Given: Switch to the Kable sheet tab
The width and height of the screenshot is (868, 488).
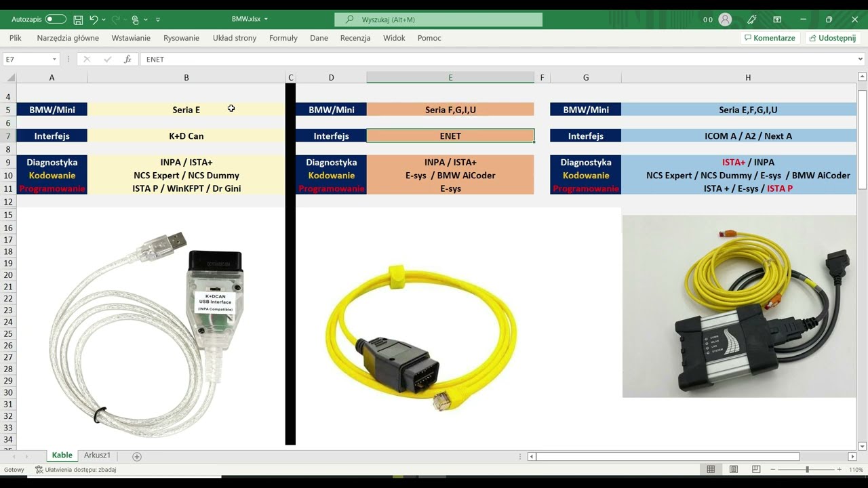Looking at the screenshot, I should point(62,455).
